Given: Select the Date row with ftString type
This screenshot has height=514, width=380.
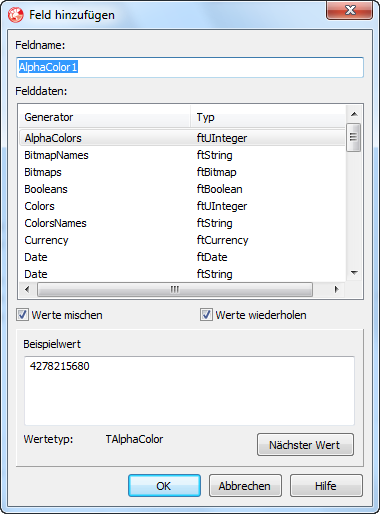Looking at the screenshot, I should (x=182, y=274).
